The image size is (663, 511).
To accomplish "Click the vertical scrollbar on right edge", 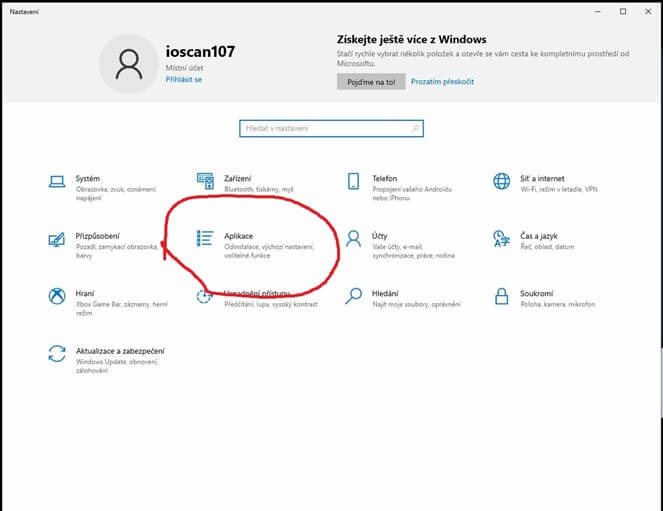I will click(x=661, y=384).
